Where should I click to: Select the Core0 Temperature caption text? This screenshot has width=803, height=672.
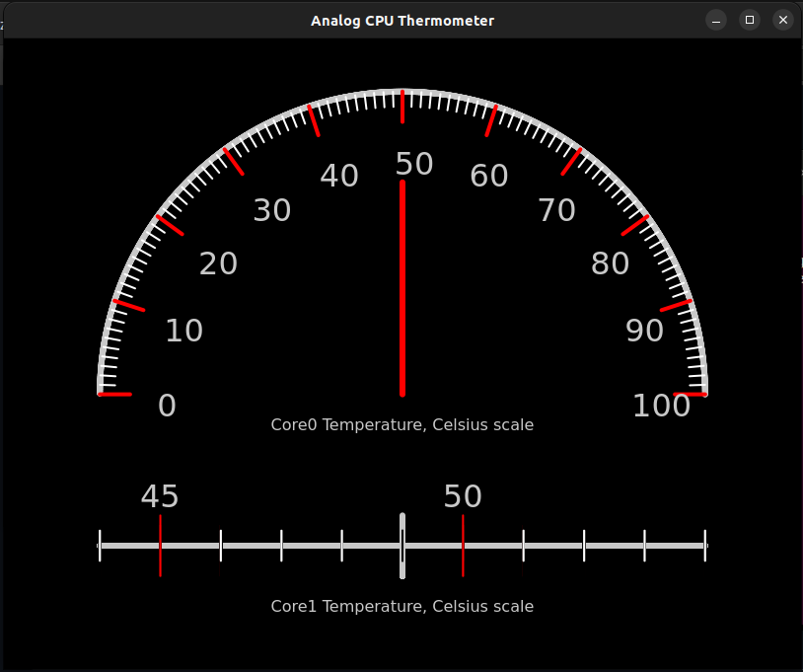pos(401,424)
